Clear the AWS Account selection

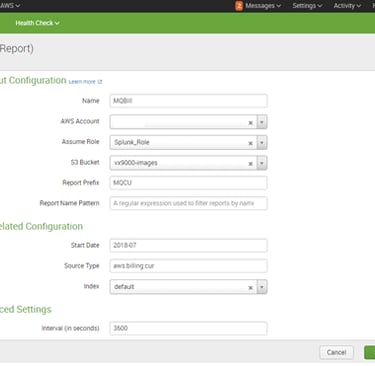[250, 123]
